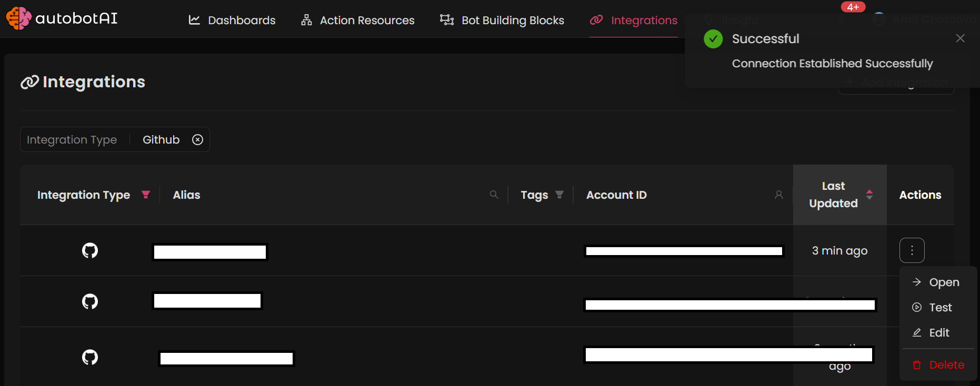Click the Integration Type filter label
The width and height of the screenshot is (980, 386).
point(72,139)
